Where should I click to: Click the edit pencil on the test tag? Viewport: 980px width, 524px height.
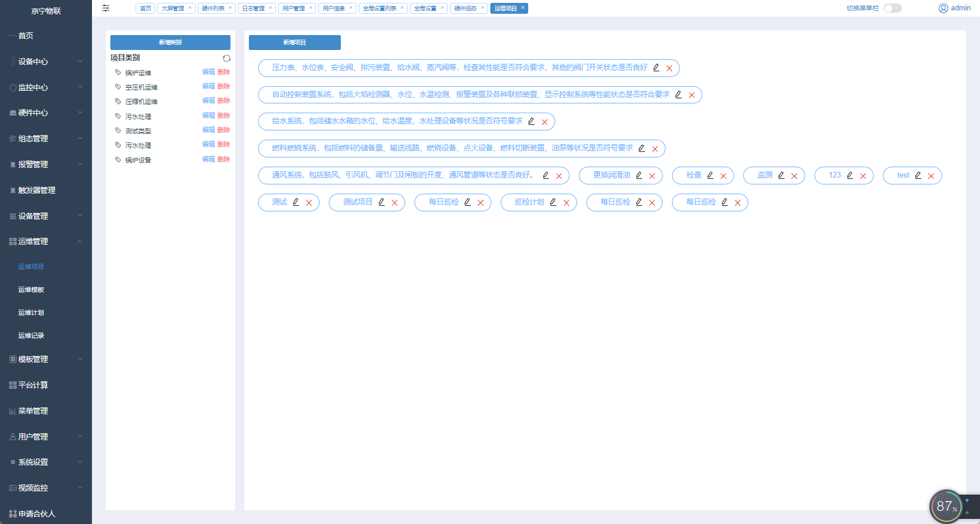[918, 175]
